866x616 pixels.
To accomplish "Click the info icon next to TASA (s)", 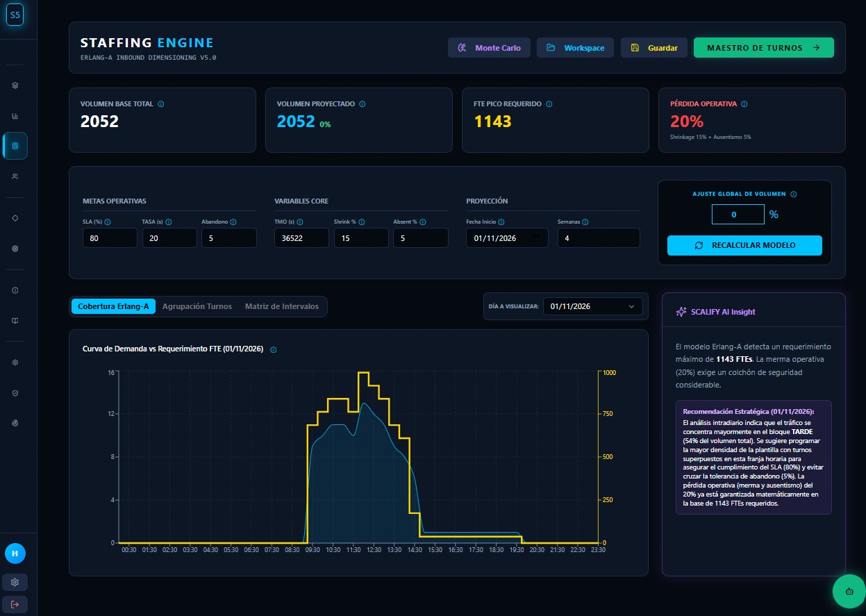I will [x=169, y=222].
